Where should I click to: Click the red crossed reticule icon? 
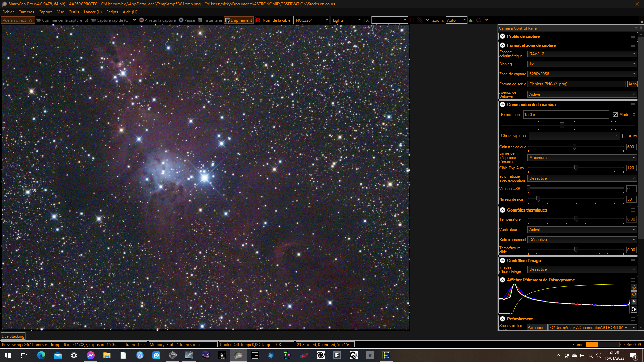coord(419,20)
